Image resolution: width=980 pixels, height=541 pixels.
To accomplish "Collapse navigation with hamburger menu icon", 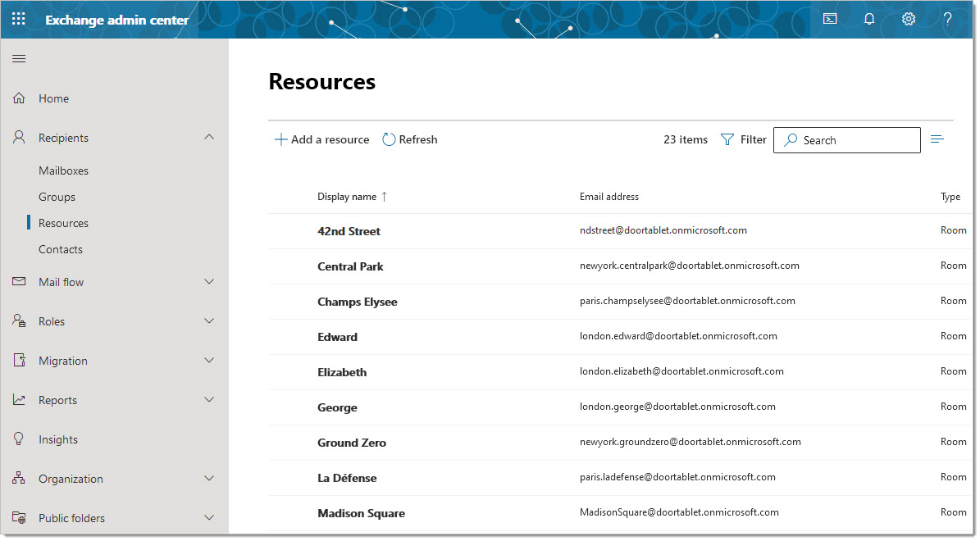I will point(19,59).
